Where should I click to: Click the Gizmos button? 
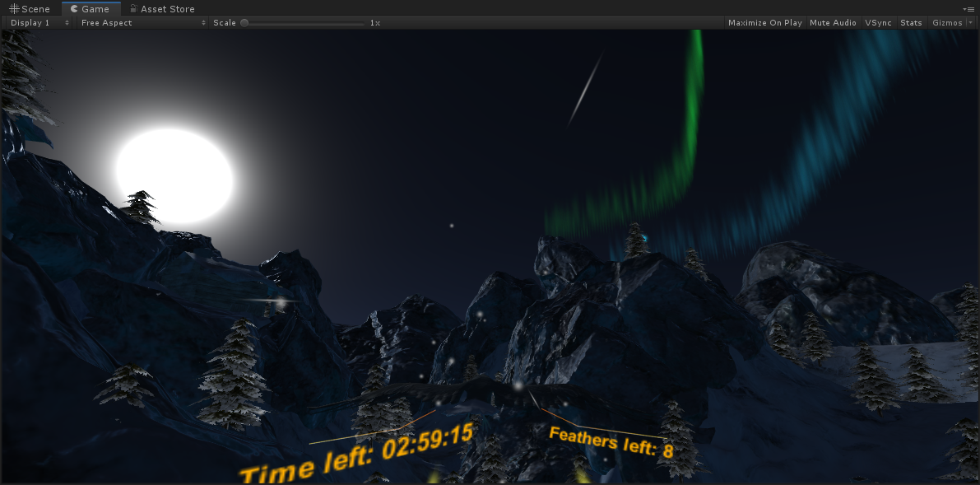click(x=947, y=23)
